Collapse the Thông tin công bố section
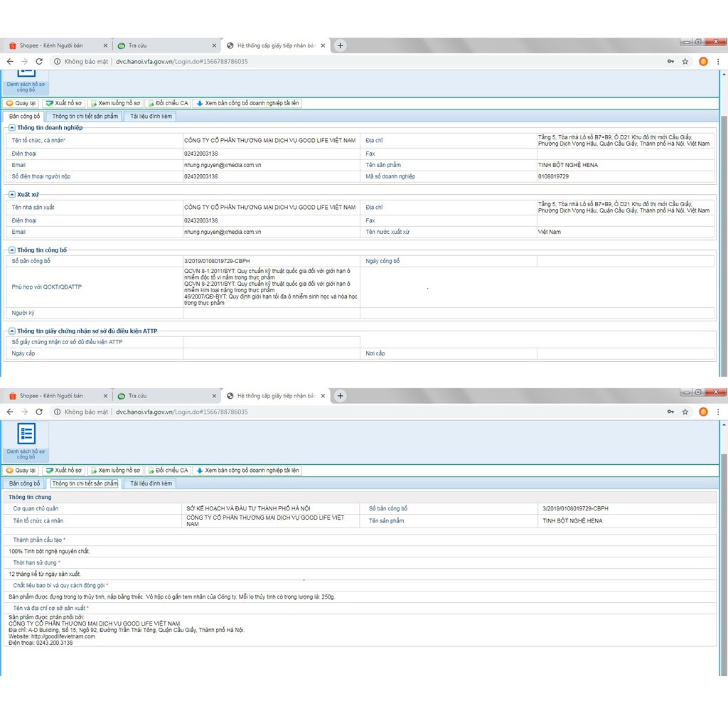728x728 pixels. 12,250
